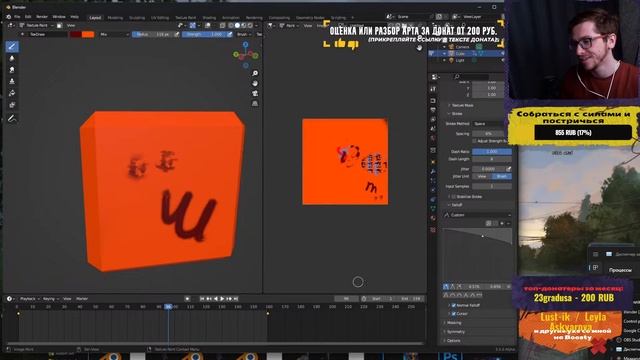640x360 pixels.
Task: Open the Modifier wrench properties tab
Action: click(433, 171)
